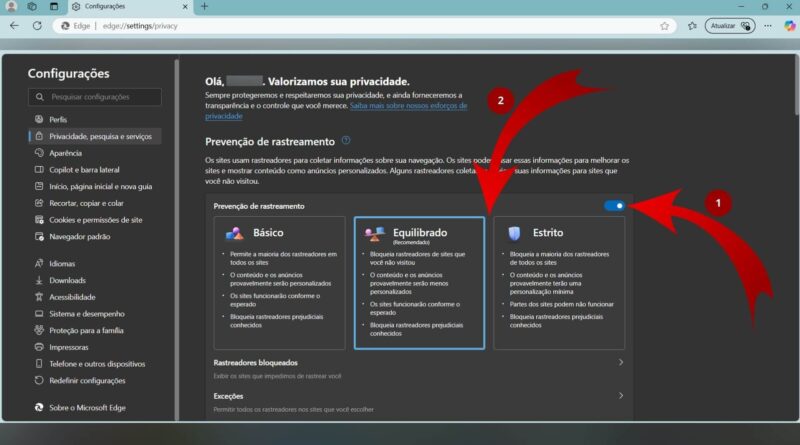The width and height of the screenshot is (800, 445).
Task: Open a new tab with plus
Action: tap(205, 6)
